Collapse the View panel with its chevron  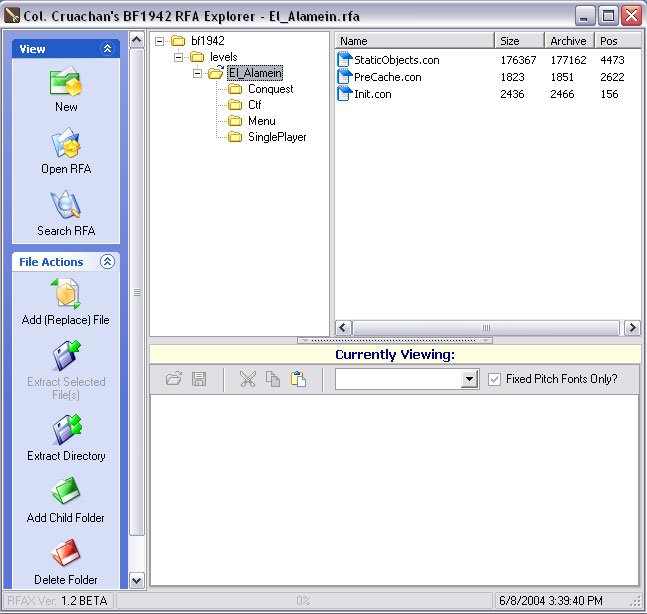[107, 48]
